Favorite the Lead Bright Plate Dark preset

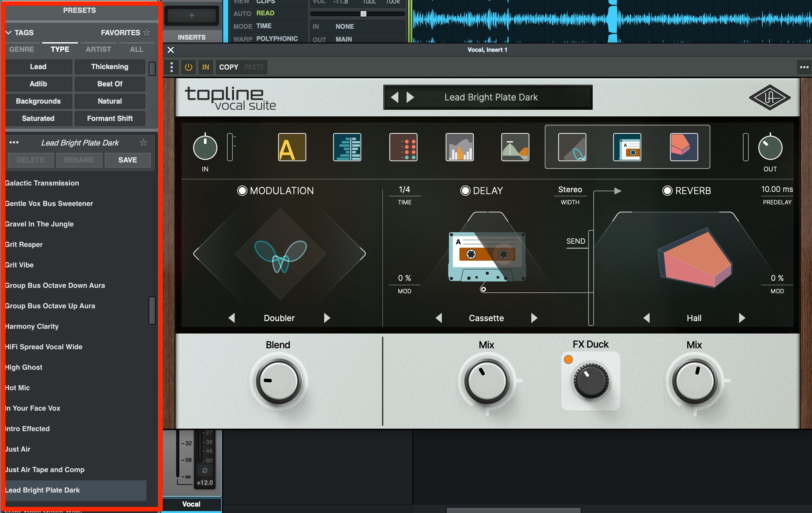[x=144, y=142]
